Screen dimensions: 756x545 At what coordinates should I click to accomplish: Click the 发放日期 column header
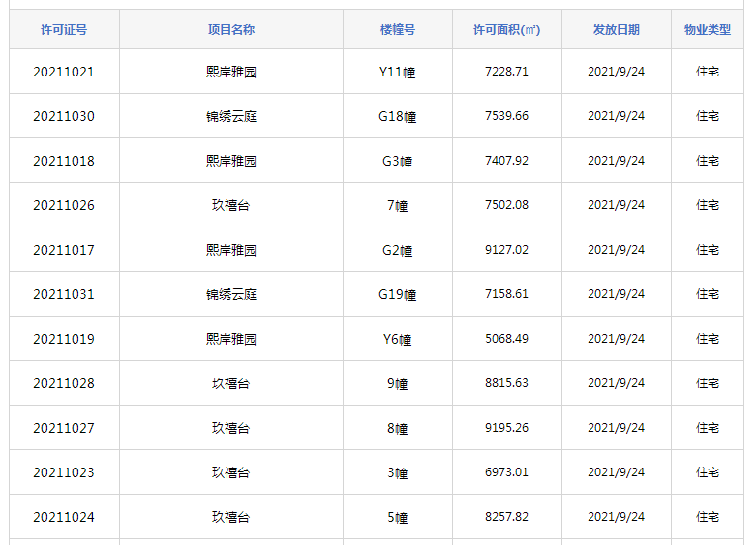(x=617, y=29)
